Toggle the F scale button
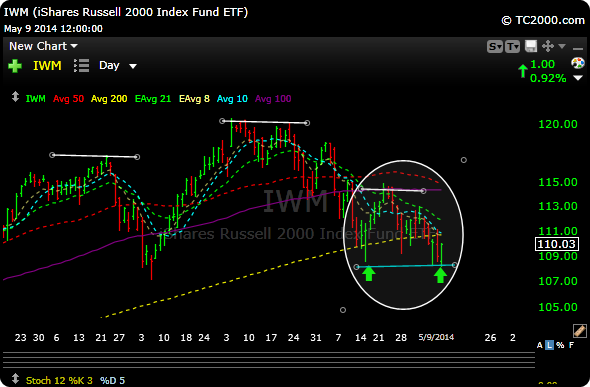This screenshot has width=590, height=387. pos(572,345)
